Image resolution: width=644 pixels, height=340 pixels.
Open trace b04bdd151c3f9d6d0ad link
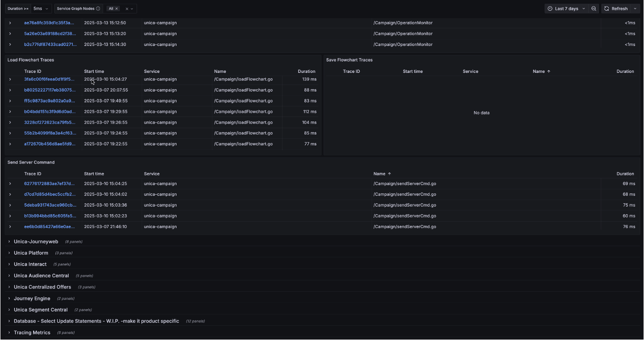pos(50,111)
